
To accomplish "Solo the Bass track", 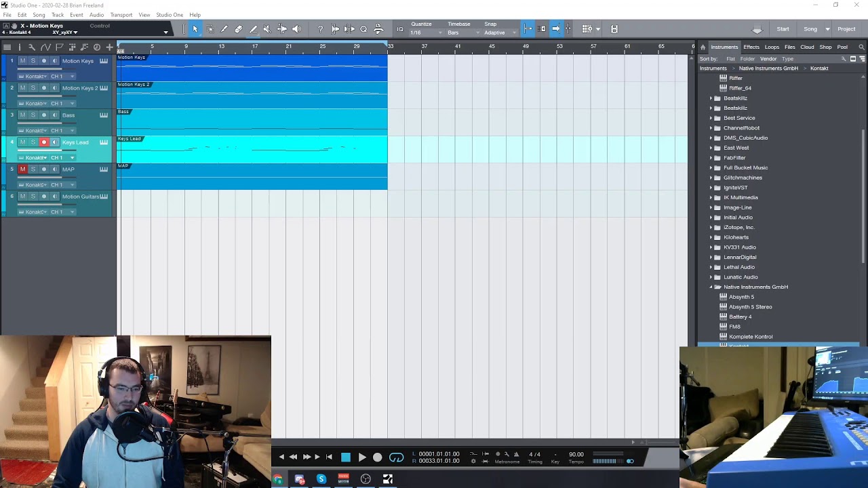I will tap(33, 115).
